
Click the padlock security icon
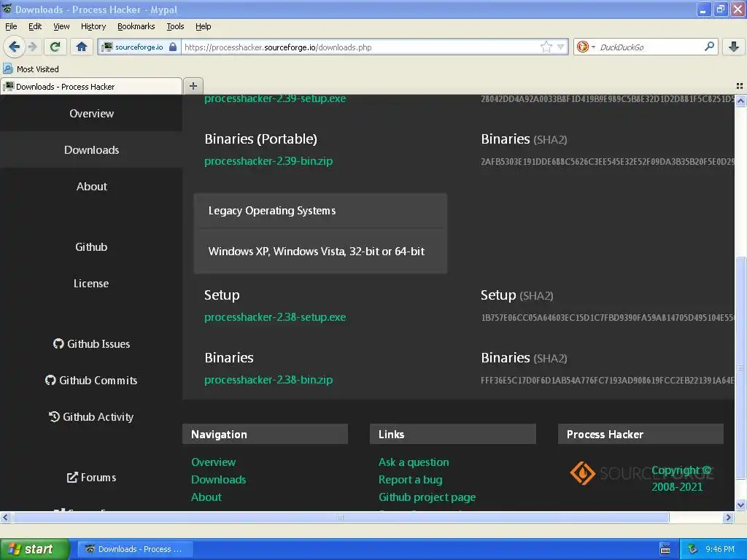coord(173,47)
